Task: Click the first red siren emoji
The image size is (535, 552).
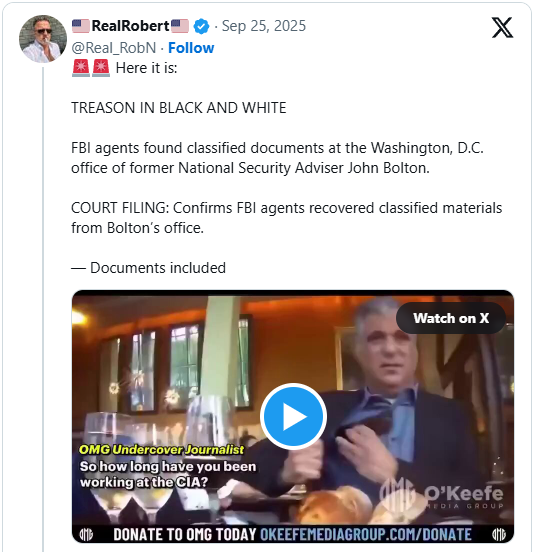Action: (x=81, y=68)
